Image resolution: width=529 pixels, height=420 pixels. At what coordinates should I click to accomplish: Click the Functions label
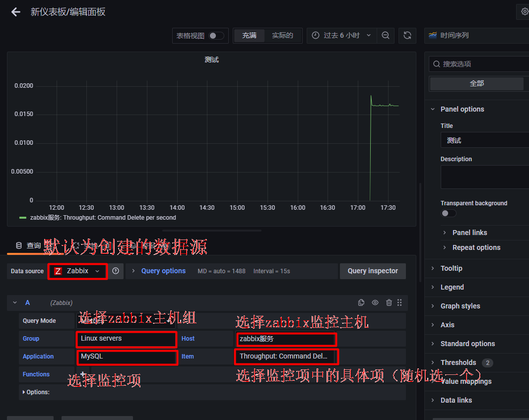36,374
